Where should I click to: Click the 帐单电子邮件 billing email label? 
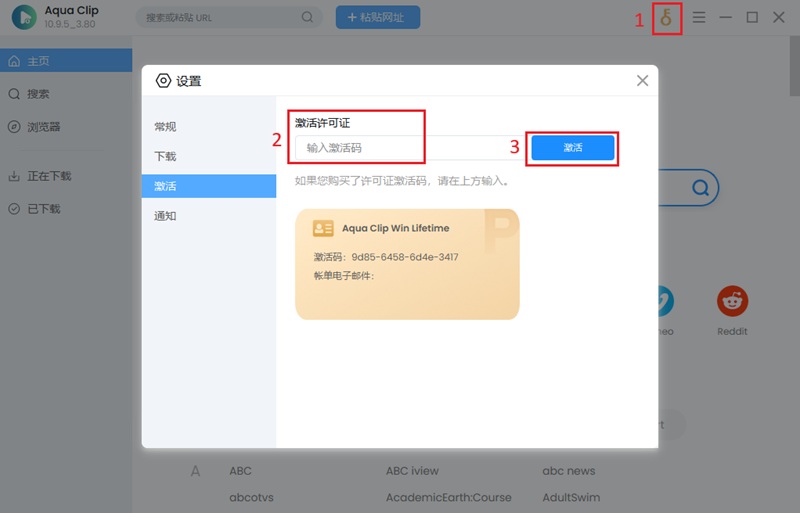344,276
